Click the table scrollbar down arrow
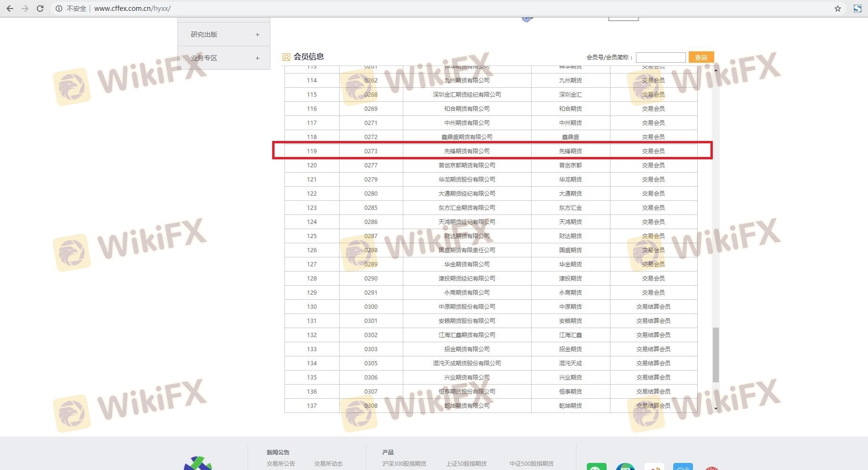This screenshot has height=470, width=868. tap(716, 409)
